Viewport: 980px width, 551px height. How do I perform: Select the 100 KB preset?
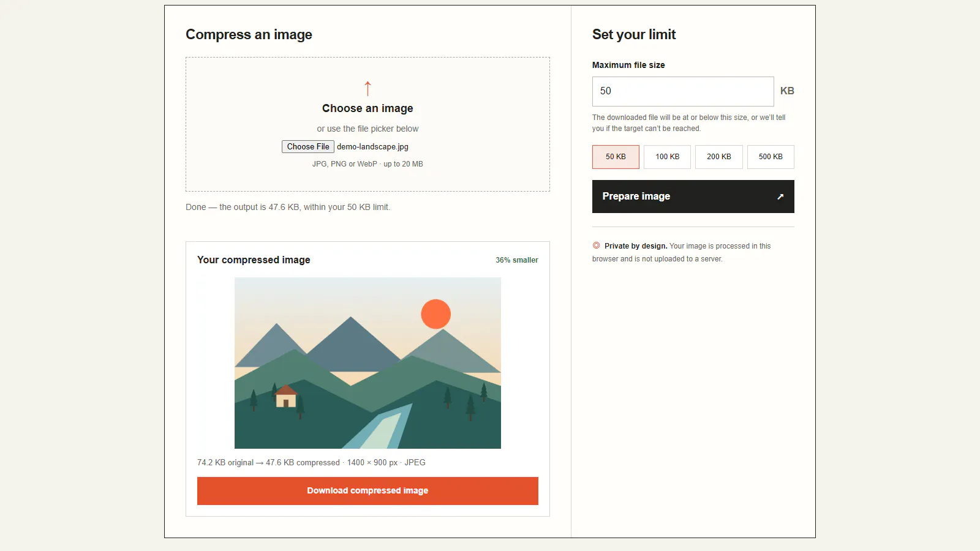[667, 157]
